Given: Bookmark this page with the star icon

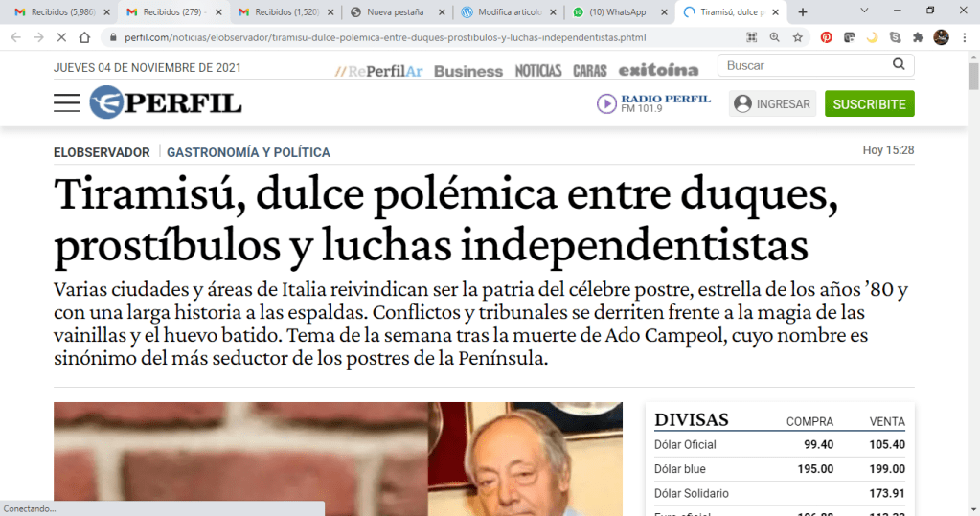Looking at the screenshot, I should coord(797,37).
